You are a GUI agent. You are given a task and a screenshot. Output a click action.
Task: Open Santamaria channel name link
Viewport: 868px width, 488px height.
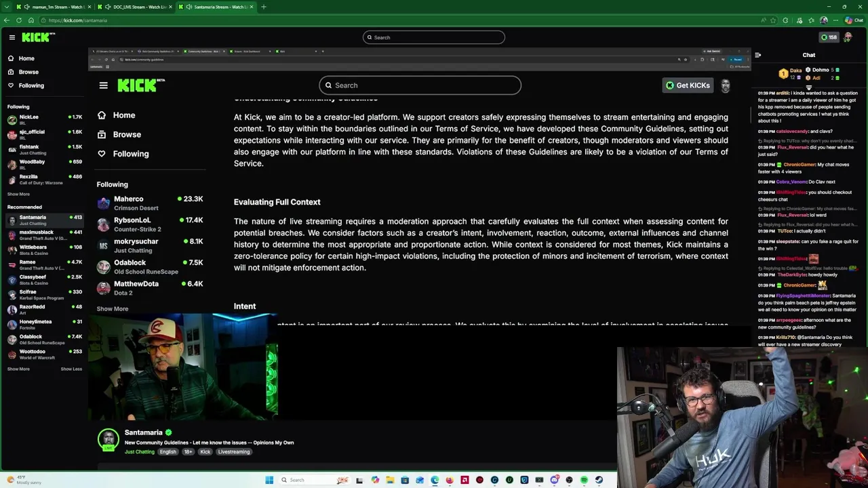click(143, 432)
